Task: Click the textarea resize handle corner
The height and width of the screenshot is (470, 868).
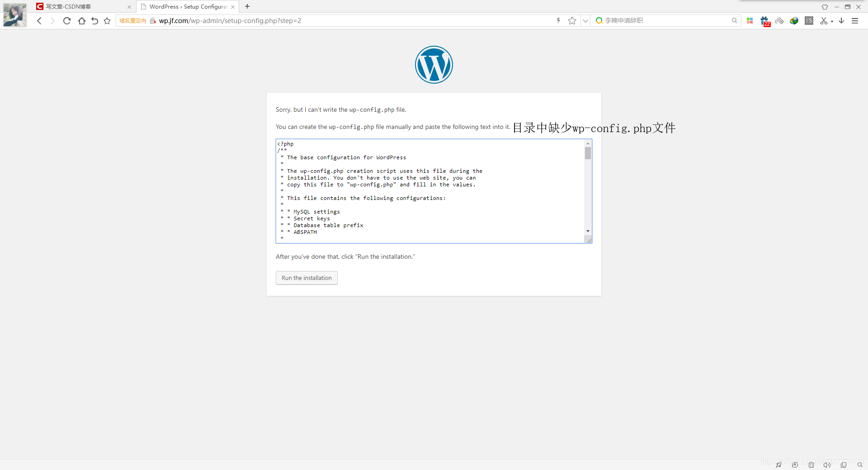Action: tap(589, 240)
